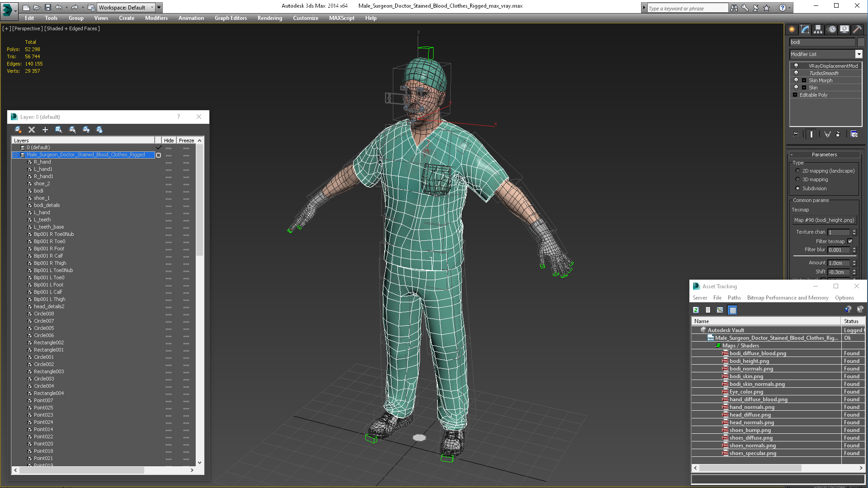Expand the Skin Morph modifier sub-objects

(x=804, y=80)
